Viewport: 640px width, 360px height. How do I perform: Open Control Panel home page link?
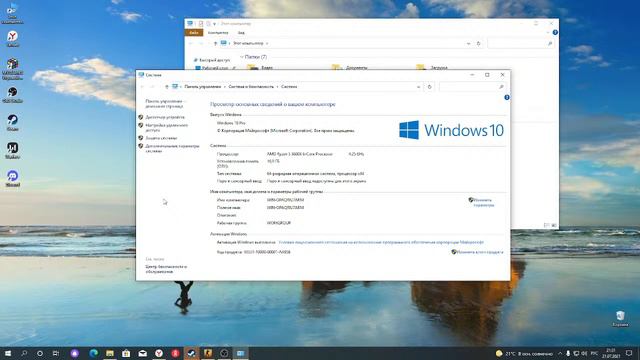tap(165, 103)
